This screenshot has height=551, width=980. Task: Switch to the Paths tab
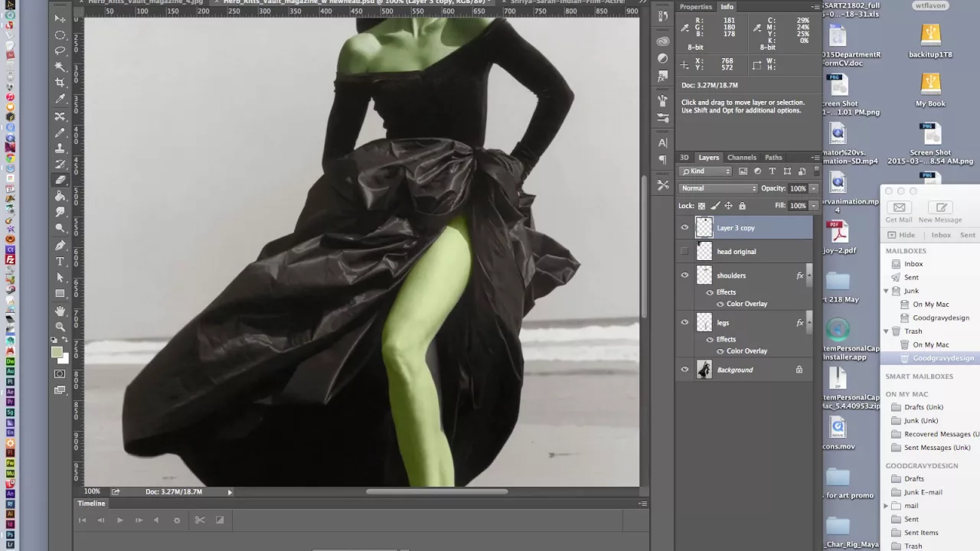pos(773,158)
